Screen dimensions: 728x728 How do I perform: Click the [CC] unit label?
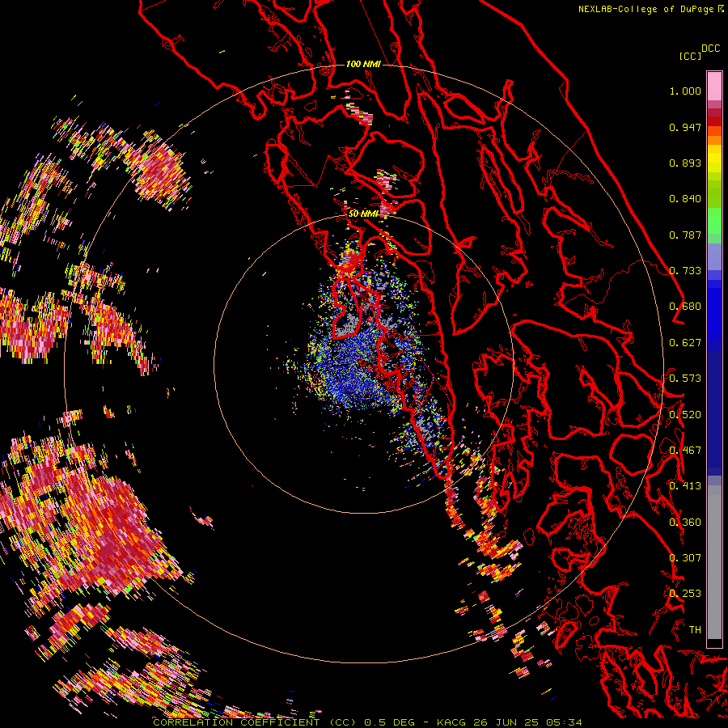pos(690,56)
